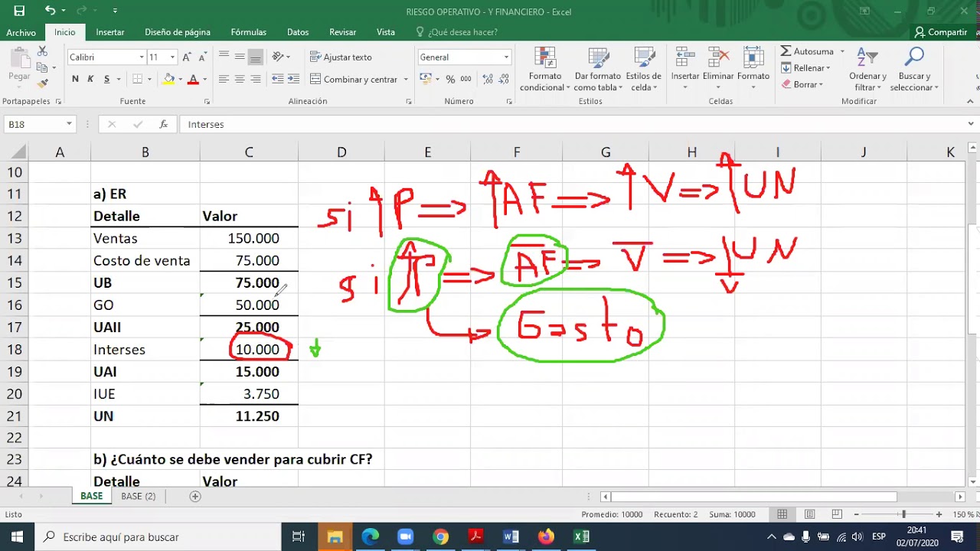The height and width of the screenshot is (551, 980).
Task: Toggle bold formatting with N button
Action: point(75,79)
